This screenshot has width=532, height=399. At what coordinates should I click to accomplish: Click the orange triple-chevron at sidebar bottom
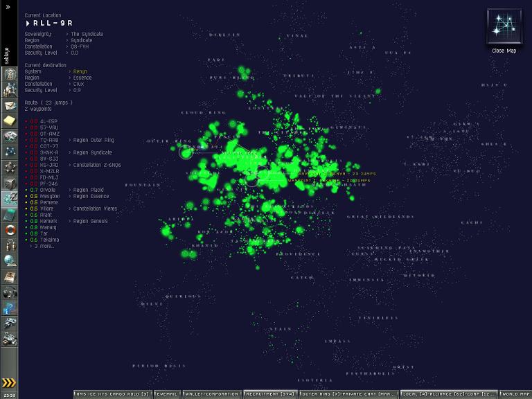point(9,382)
